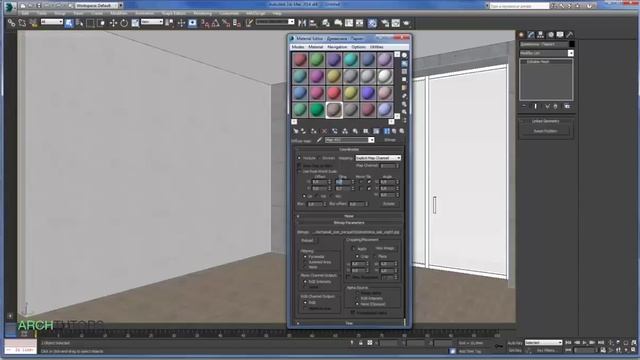
Task: Open Utilities menu in Material Editor
Action: pyautogui.click(x=376, y=47)
